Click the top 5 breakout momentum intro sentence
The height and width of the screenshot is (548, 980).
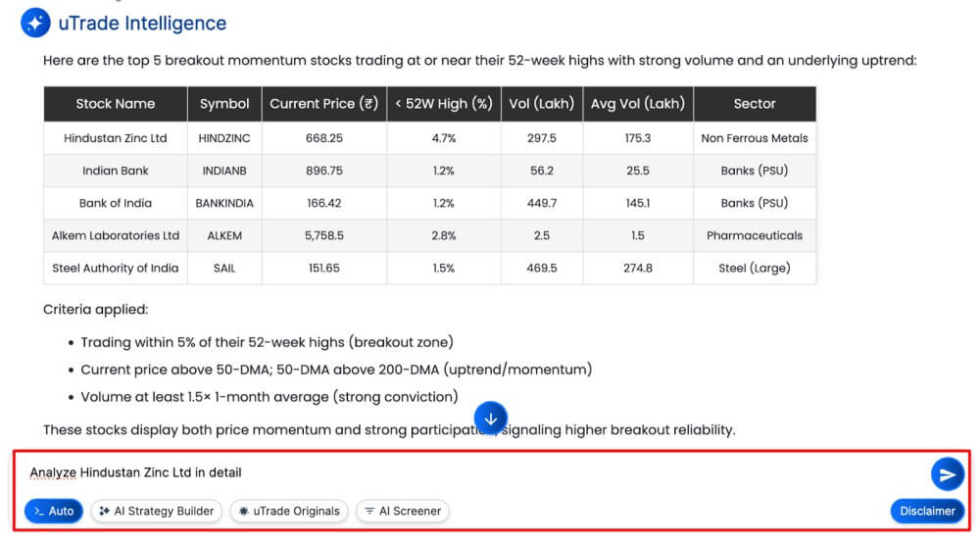480,61
